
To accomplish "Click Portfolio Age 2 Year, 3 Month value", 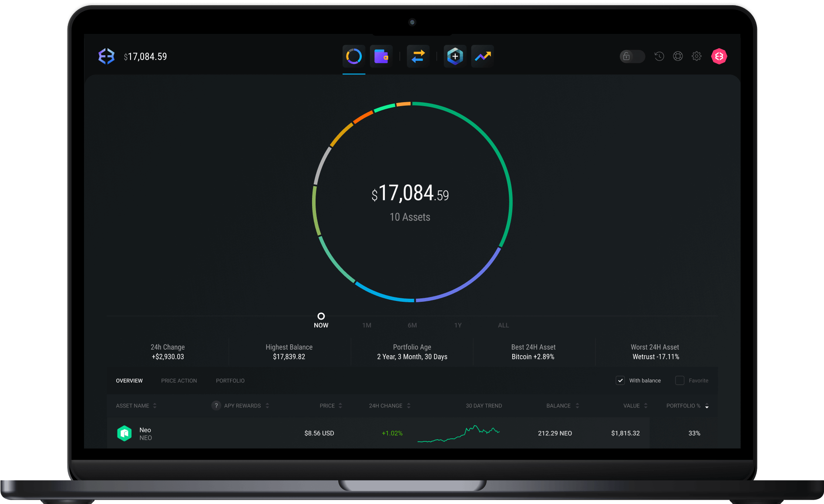I will point(412,357).
